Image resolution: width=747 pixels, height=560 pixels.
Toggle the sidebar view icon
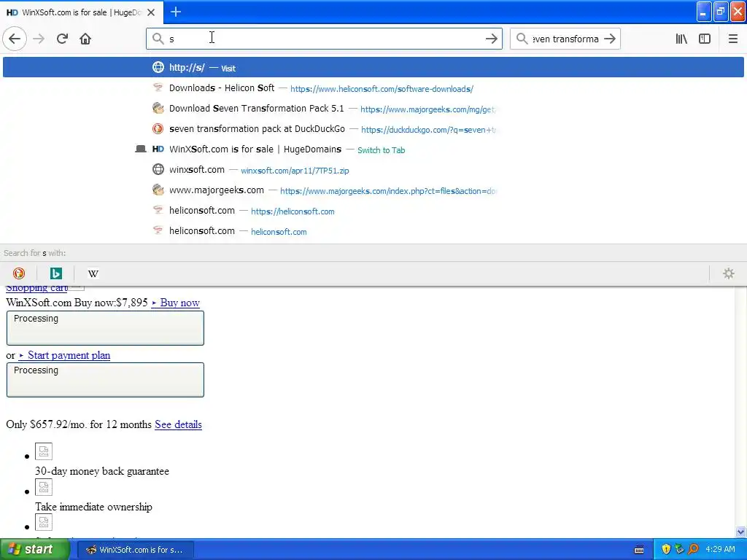coord(705,39)
